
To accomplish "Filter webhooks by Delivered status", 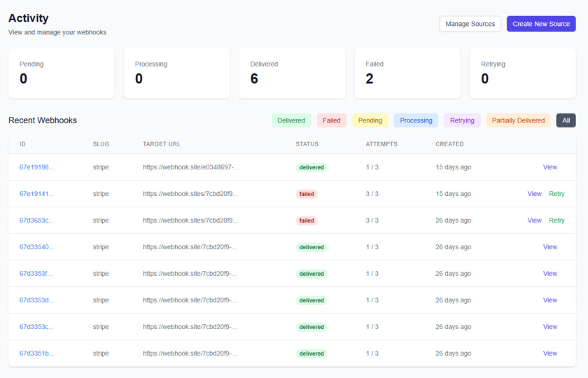I will (x=291, y=120).
